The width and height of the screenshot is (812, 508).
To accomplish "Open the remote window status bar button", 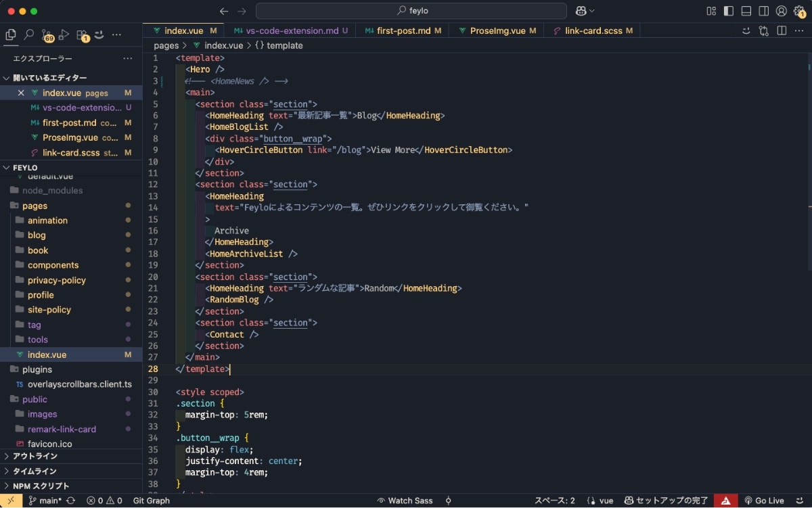I will point(10,501).
